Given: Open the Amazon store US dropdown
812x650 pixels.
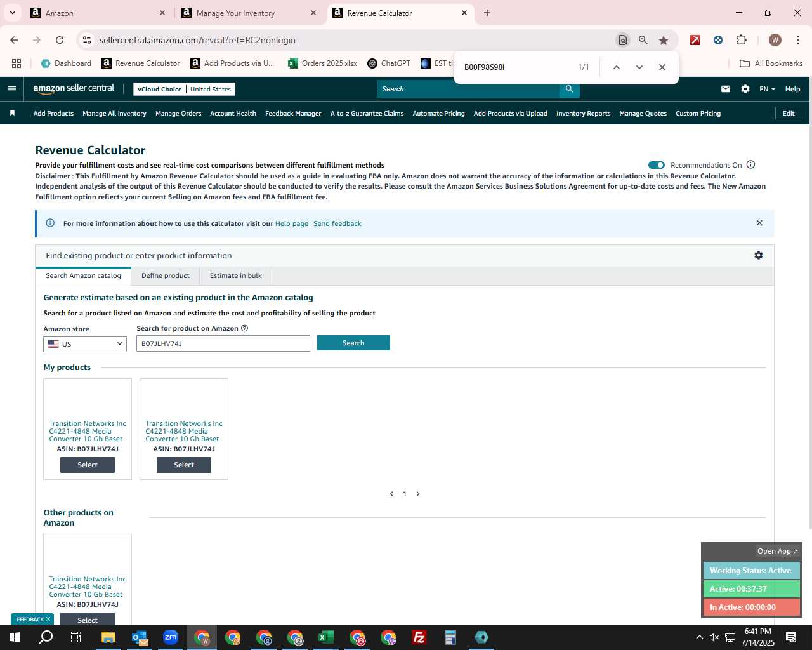Looking at the screenshot, I should pos(85,344).
